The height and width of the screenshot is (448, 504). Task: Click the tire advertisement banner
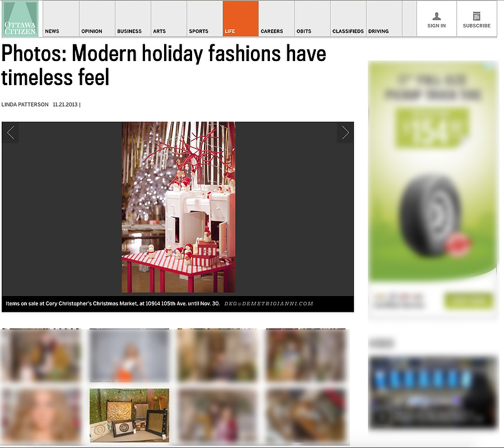(433, 190)
